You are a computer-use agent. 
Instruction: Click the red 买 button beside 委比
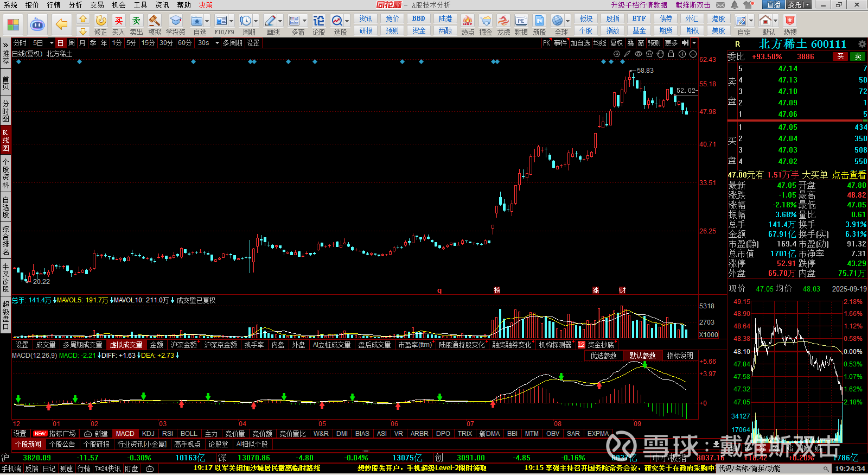pos(840,56)
